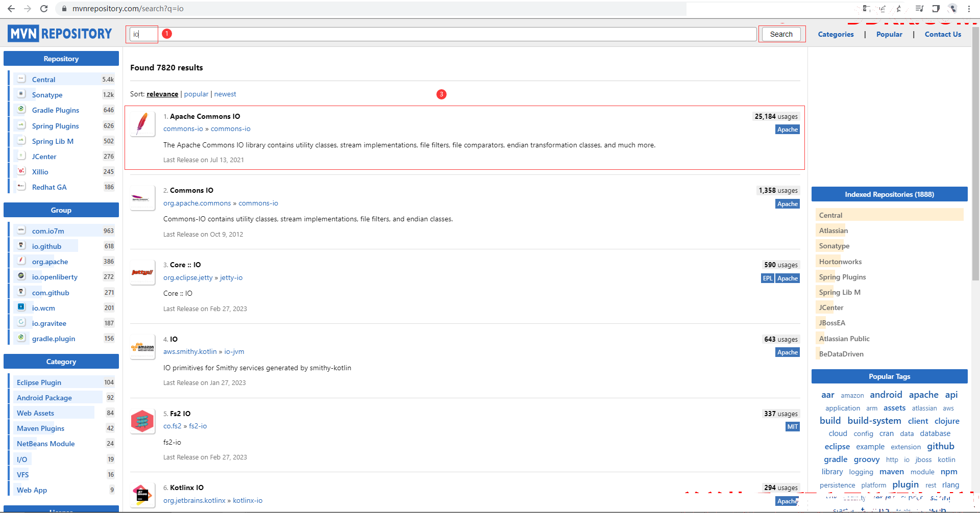This screenshot has height=513, width=980.
Task: Click the Amazon Web Services logo thumbnail
Action: click(142, 347)
